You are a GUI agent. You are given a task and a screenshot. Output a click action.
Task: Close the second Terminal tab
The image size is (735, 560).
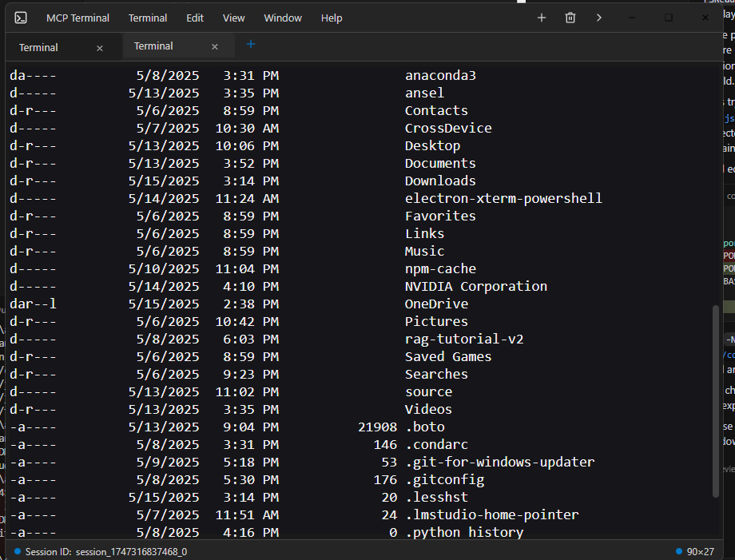tap(214, 46)
